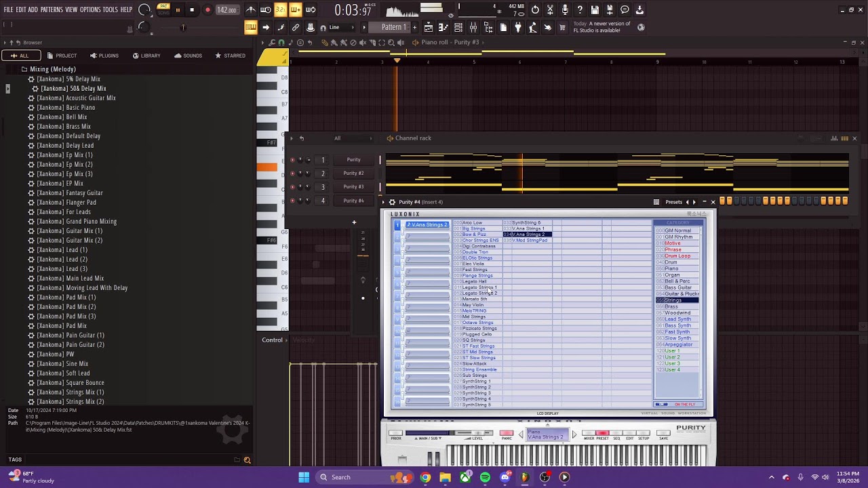Switch browser to the STARRED tab

230,56
